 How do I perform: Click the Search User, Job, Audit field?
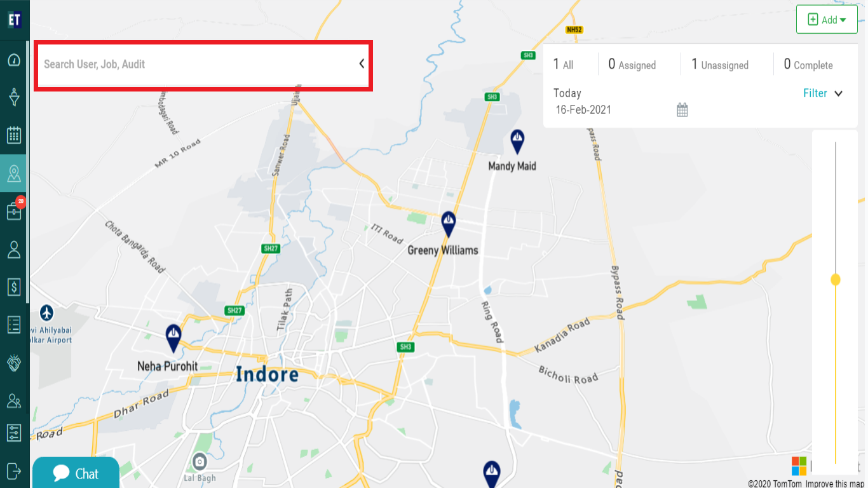[197, 64]
